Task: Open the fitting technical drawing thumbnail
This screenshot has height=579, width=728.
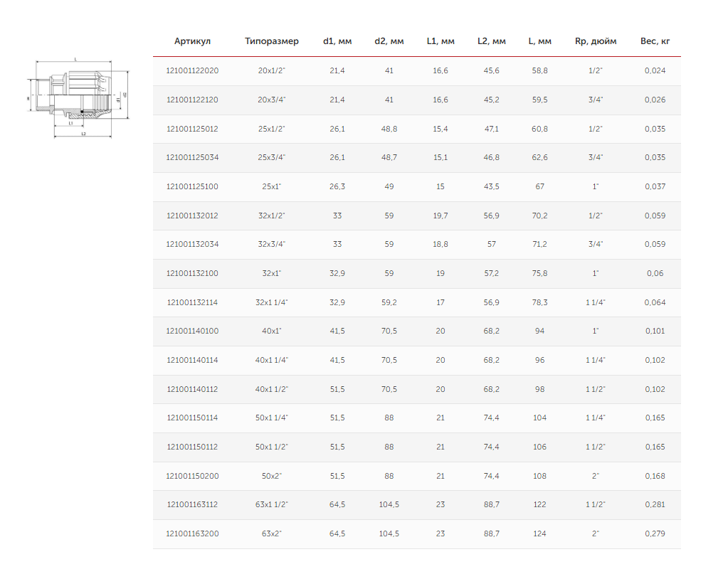Action: point(78,99)
